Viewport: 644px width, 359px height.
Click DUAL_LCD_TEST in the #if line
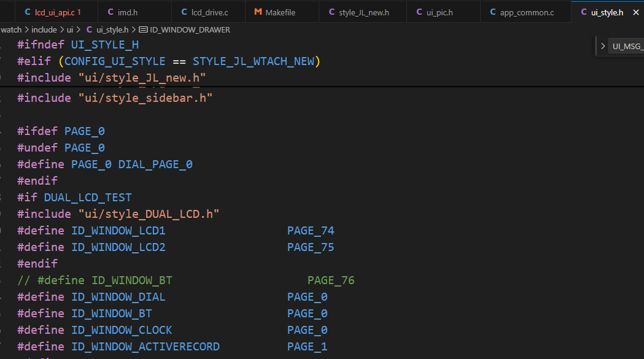(88, 198)
